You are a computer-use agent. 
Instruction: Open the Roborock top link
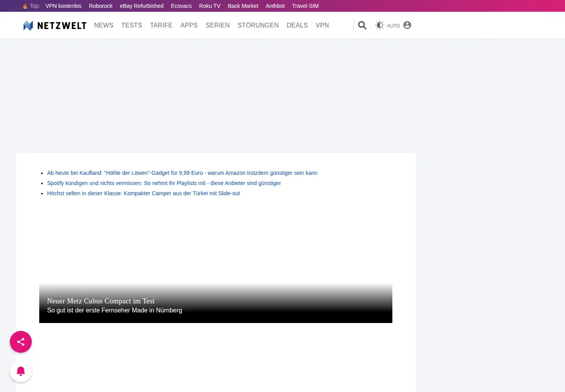pos(101,6)
